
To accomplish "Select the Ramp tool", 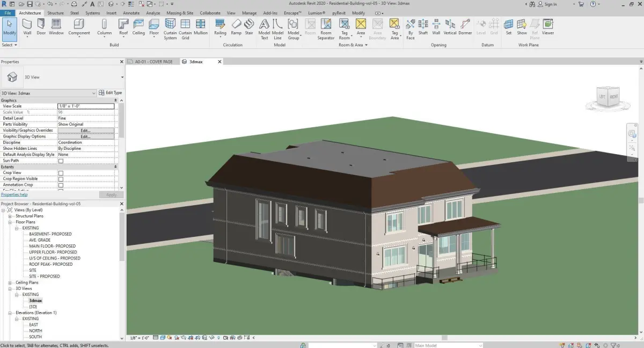I will [236, 27].
